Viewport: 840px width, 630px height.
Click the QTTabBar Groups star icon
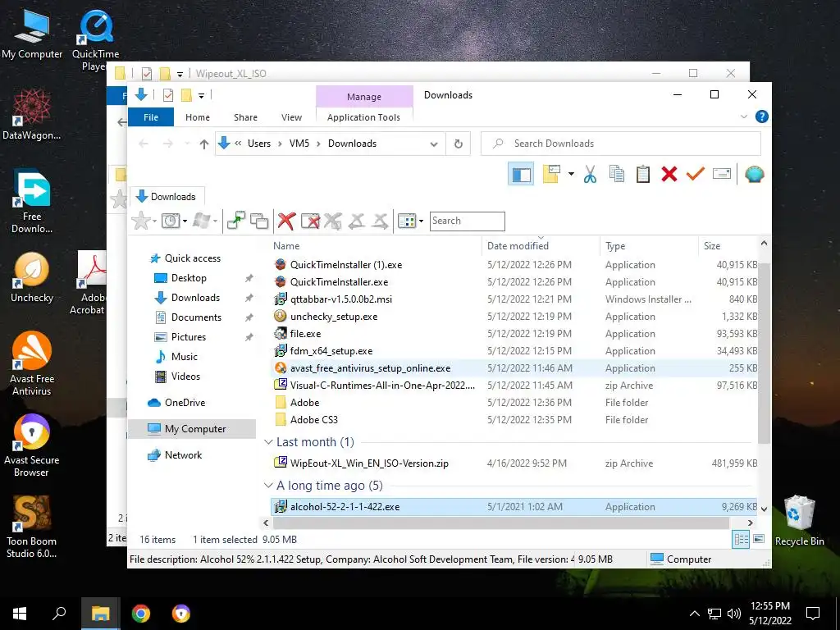(x=141, y=221)
